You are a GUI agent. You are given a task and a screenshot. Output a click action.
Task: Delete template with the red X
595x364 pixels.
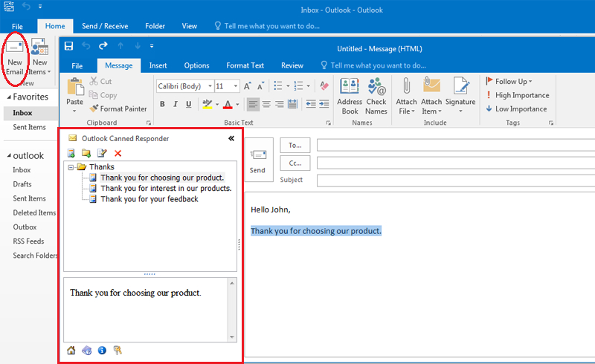(118, 153)
